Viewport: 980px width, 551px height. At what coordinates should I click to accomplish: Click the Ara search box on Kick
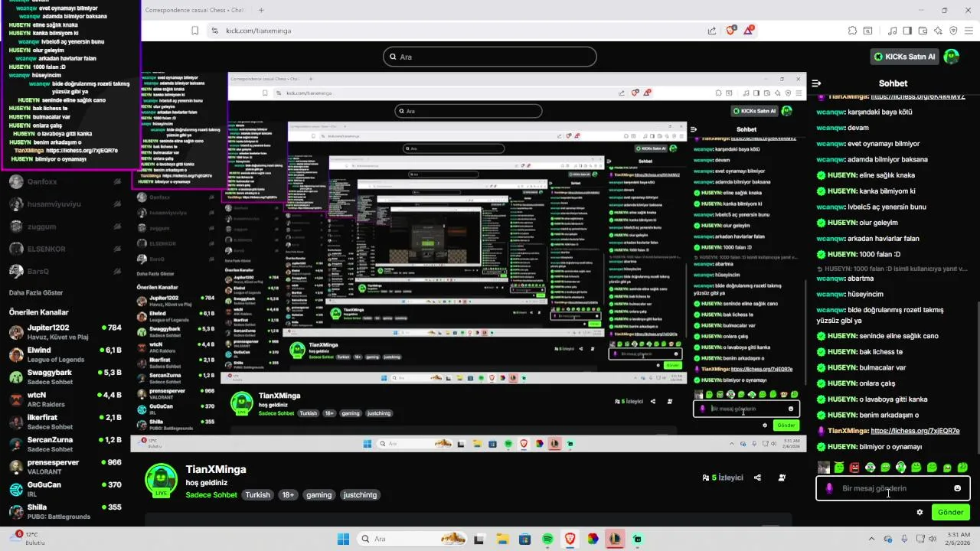pos(490,57)
